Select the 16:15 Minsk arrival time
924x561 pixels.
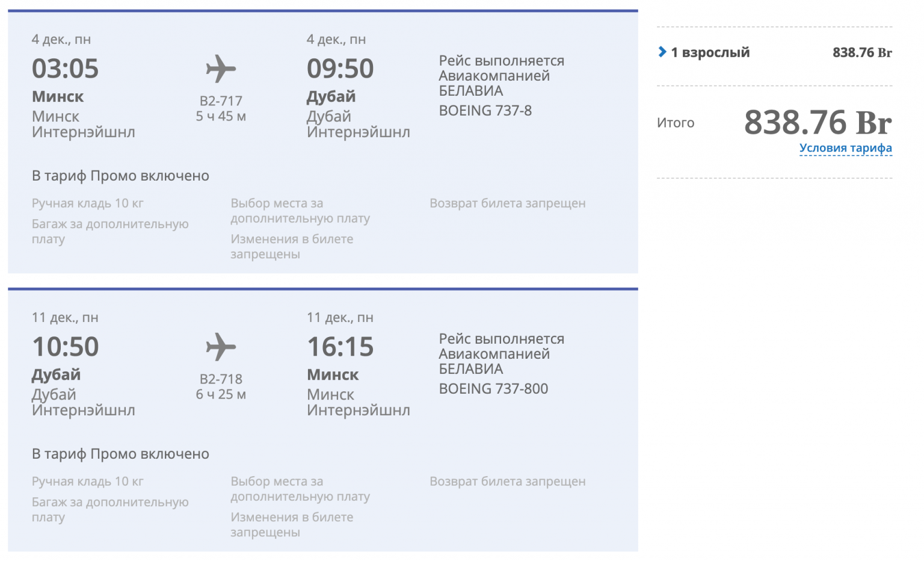click(x=340, y=347)
